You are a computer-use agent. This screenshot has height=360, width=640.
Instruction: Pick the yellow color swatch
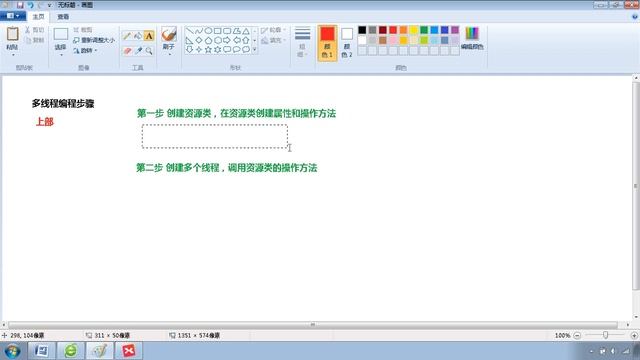413,30
